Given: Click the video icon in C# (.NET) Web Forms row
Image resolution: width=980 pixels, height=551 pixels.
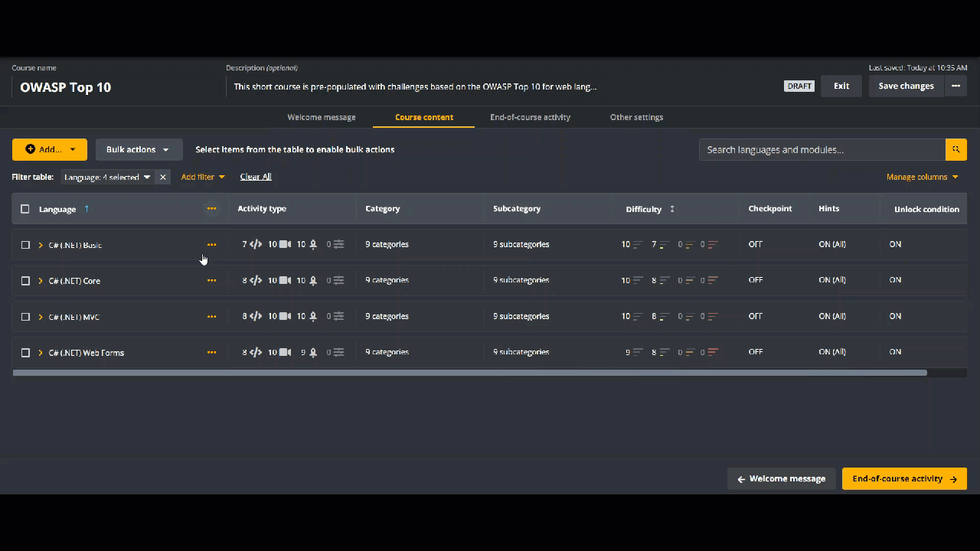Looking at the screenshot, I should point(285,353).
